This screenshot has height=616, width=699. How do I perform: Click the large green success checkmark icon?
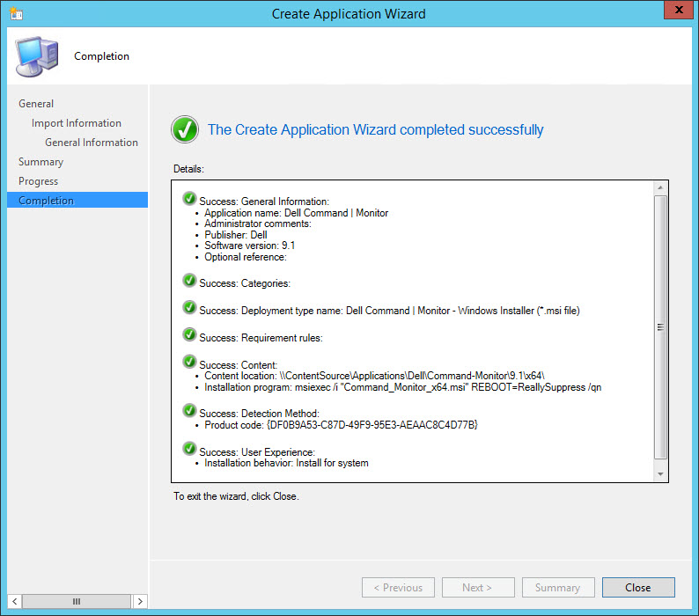tap(185, 129)
